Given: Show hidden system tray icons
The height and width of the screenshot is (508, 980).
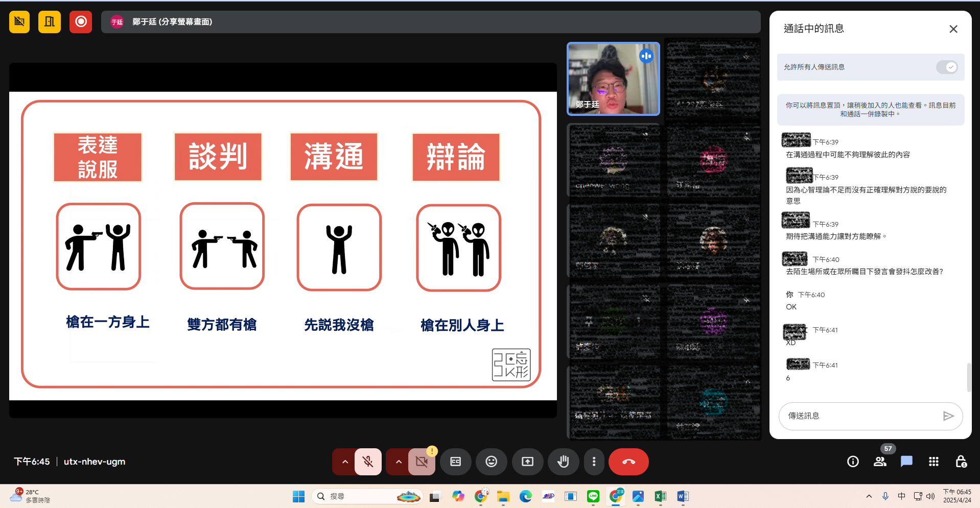Looking at the screenshot, I should tap(868, 496).
